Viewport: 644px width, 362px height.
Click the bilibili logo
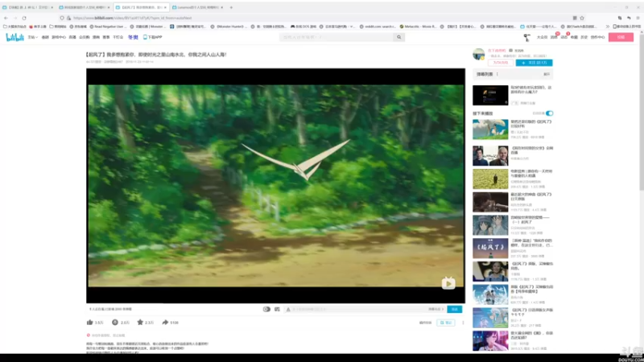14,37
